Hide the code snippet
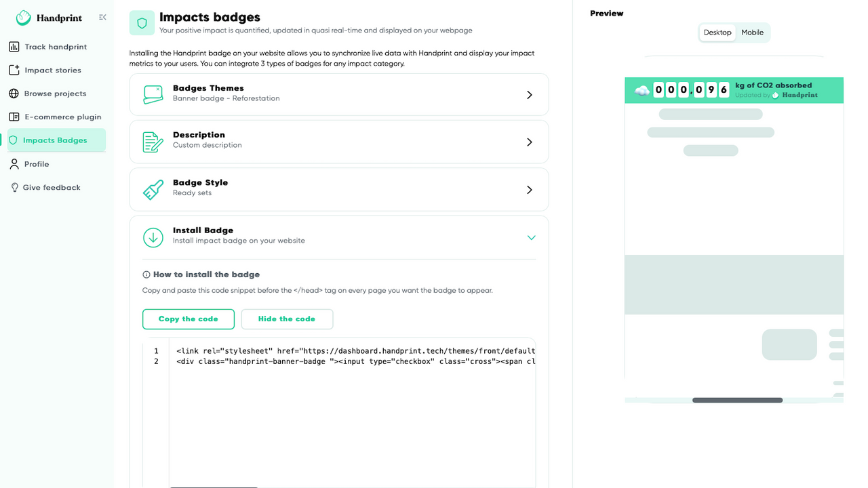 pyautogui.click(x=287, y=319)
